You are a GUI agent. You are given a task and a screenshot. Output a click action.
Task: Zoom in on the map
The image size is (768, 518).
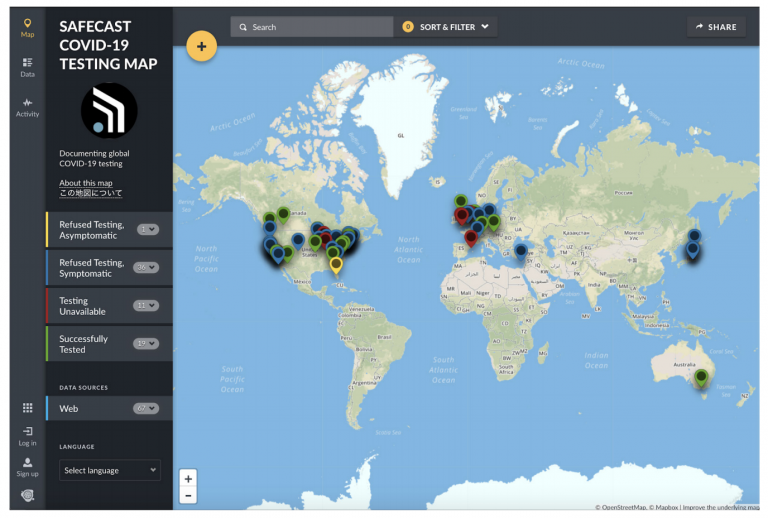tap(188, 479)
